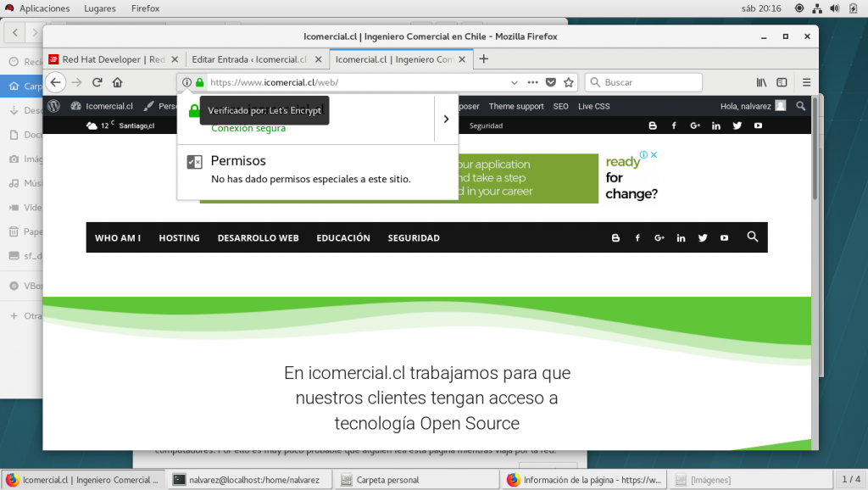The height and width of the screenshot is (490, 868).
Task: Open YouTube icon in top black bar
Action: point(758,125)
